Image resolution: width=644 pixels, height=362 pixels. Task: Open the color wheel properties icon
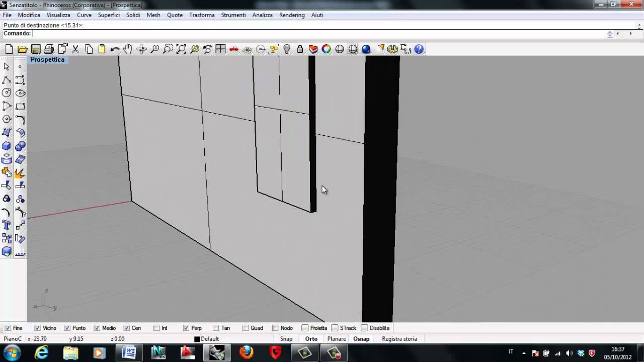coord(326,49)
